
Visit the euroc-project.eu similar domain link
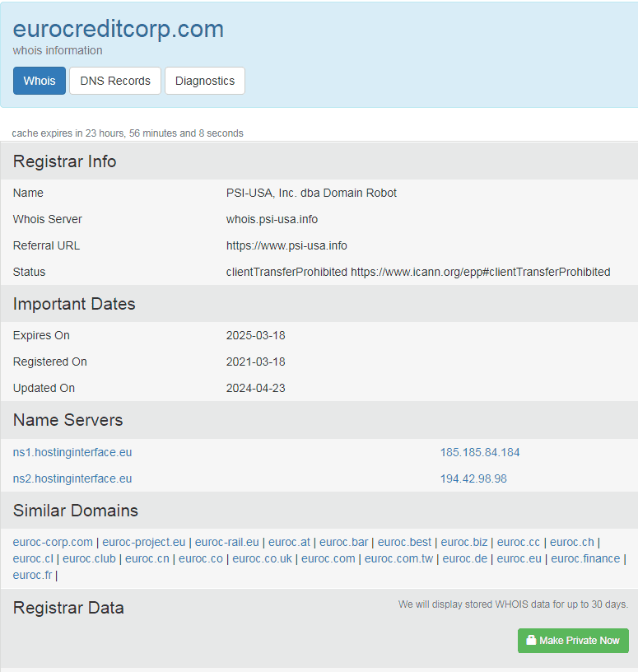click(x=144, y=542)
